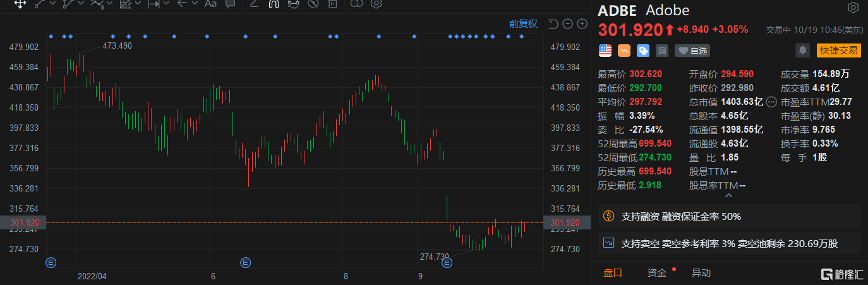868x285 pixels.
Task: Hide all drawings with eye-slash icon
Action: tap(312, 3)
